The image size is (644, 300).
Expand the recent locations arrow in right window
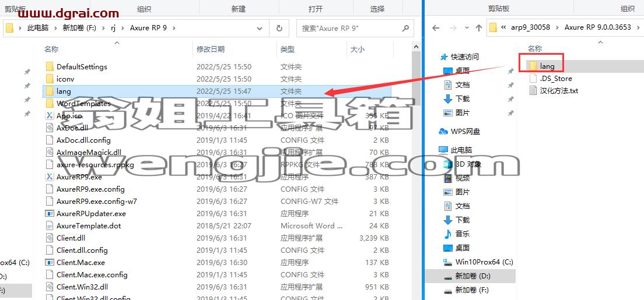467,28
